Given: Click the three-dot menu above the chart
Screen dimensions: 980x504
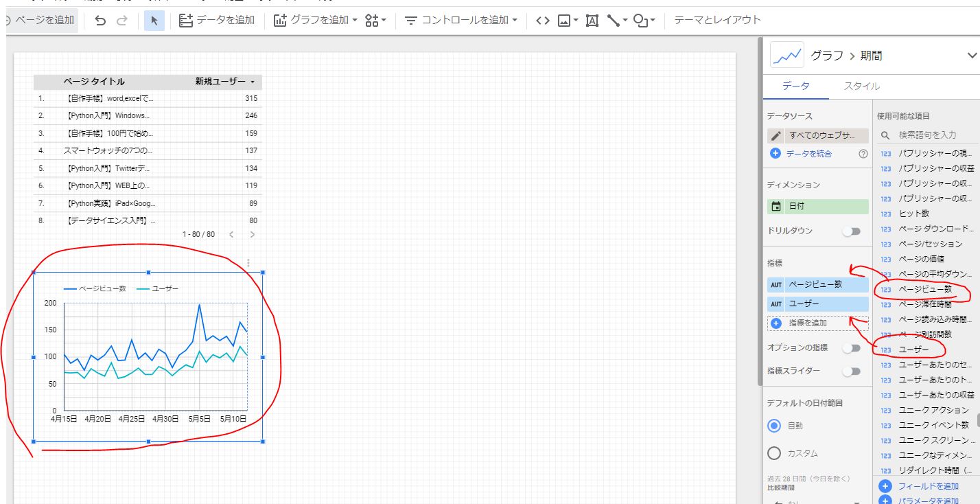Looking at the screenshot, I should pyautogui.click(x=248, y=262).
